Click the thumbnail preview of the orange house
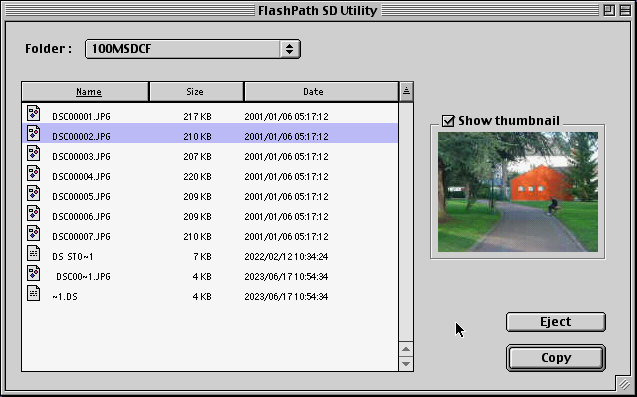Viewport: 637px width, 397px height. click(518, 192)
